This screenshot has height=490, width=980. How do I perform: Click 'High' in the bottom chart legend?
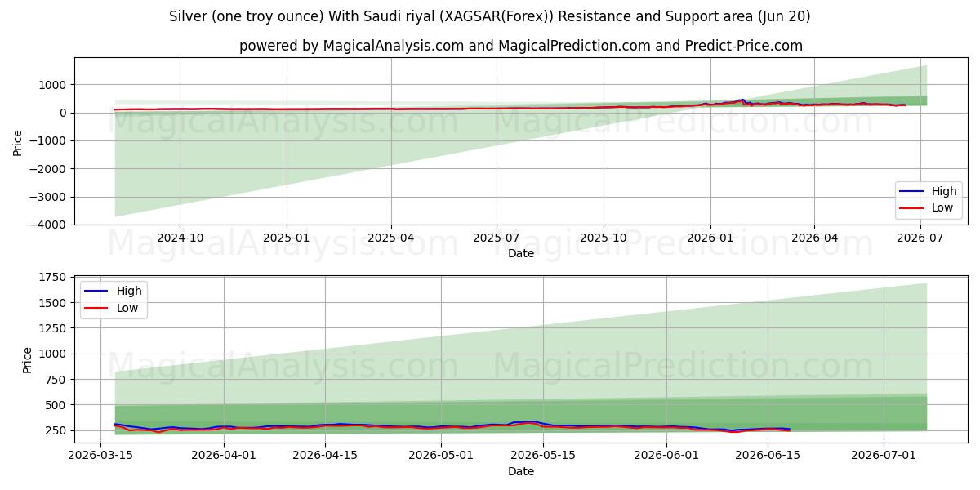click(129, 291)
